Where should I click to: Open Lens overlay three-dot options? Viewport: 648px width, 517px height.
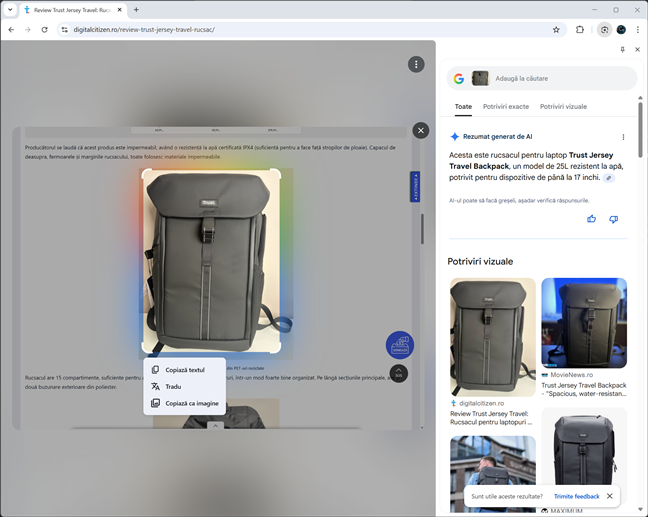tap(416, 64)
